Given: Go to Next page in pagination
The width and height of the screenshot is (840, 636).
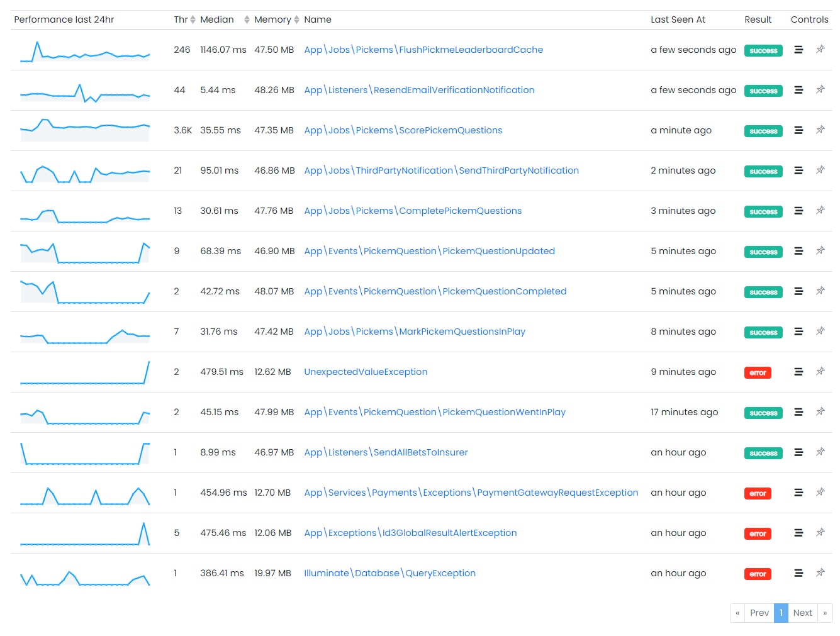Looking at the screenshot, I should 802,613.
